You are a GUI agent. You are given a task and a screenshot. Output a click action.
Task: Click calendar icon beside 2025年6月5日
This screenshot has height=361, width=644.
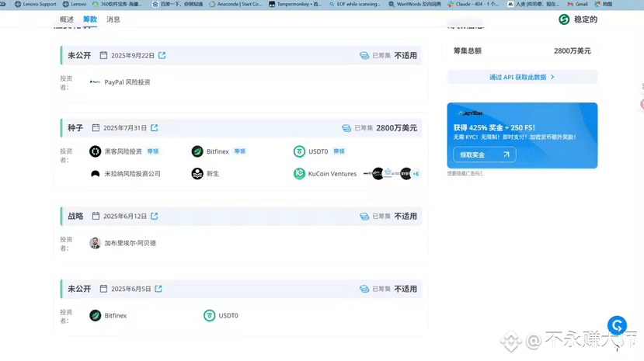click(x=103, y=289)
